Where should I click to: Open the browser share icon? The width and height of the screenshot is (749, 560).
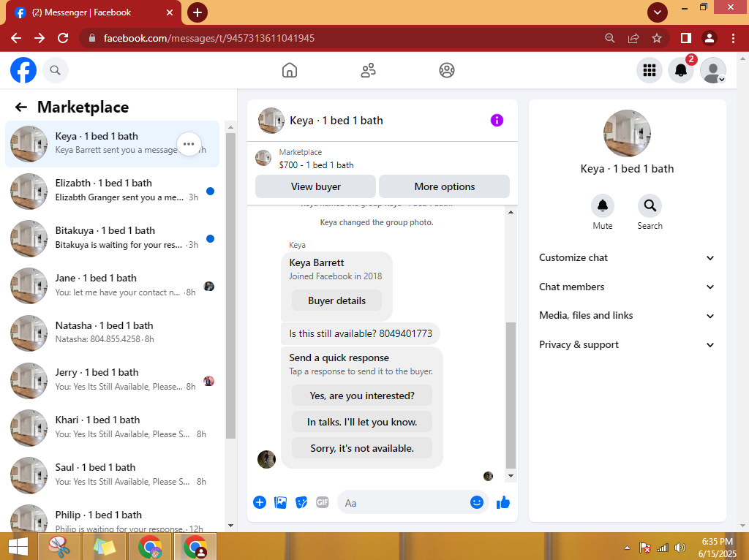coord(633,38)
